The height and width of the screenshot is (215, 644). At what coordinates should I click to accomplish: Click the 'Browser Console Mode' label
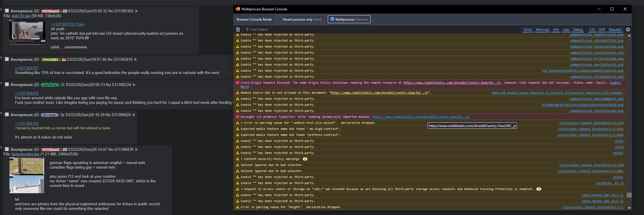pyautogui.click(x=254, y=19)
